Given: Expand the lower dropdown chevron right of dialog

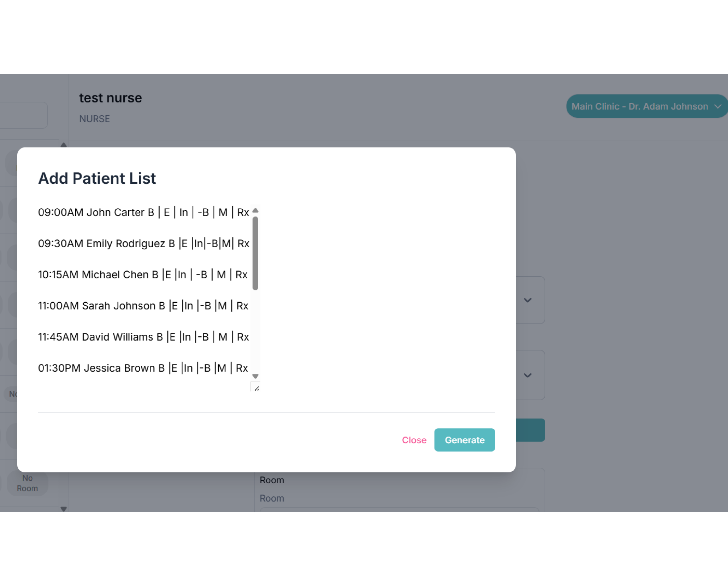Looking at the screenshot, I should click(527, 375).
